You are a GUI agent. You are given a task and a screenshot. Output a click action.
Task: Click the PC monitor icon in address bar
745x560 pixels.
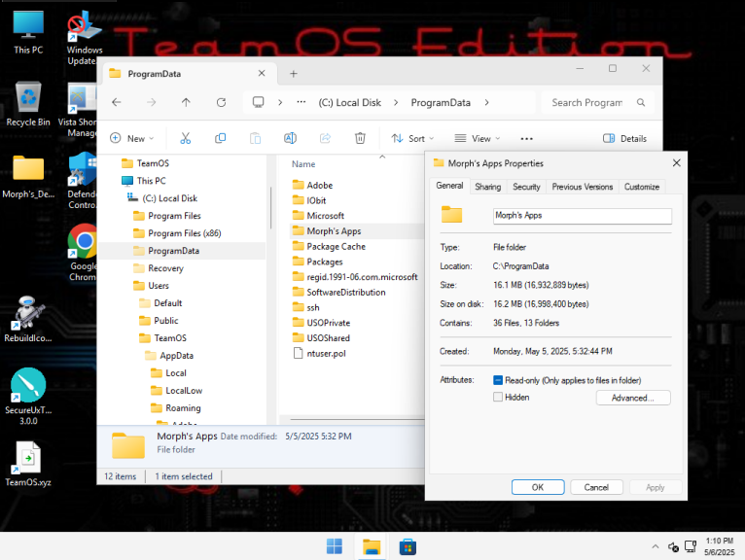click(x=258, y=102)
